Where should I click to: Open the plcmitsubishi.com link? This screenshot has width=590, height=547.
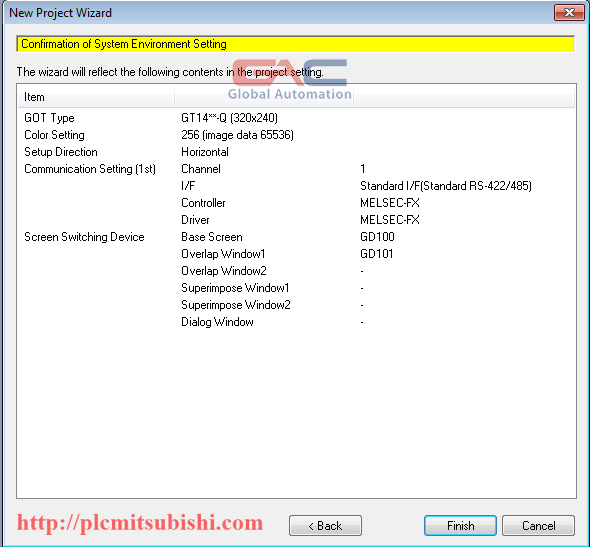pyautogui.click(x=140, y=523)
